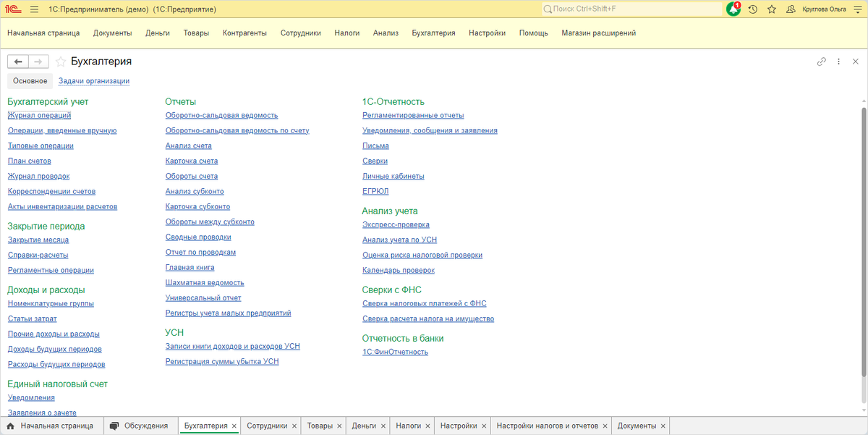Close the Деньги bottom tab
Screen dimensions: 868x435
pyautogui.click(x=383, y=426)
